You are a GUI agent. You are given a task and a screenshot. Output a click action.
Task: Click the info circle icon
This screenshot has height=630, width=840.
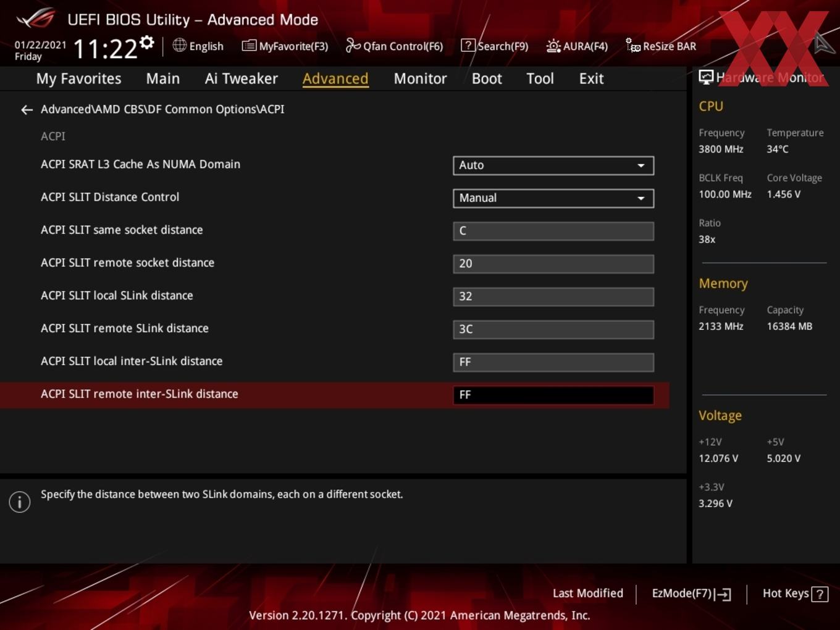[x=20, y=502]
